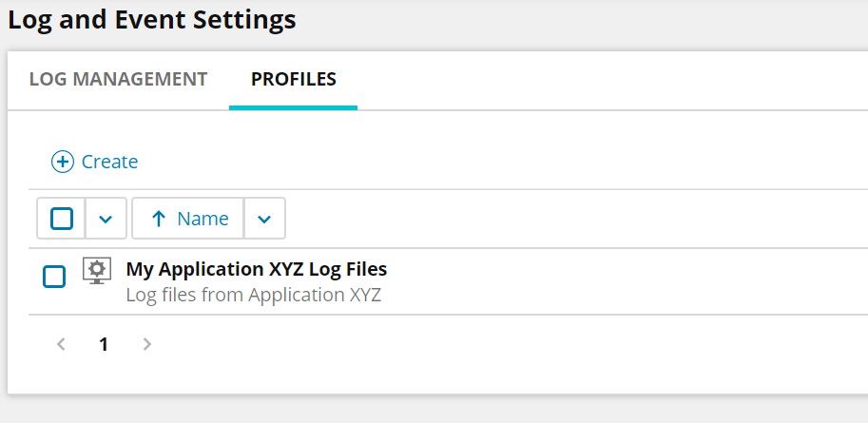Click the description Log files from Application XYZ
The image size is (868, 423).
(253, 295)
